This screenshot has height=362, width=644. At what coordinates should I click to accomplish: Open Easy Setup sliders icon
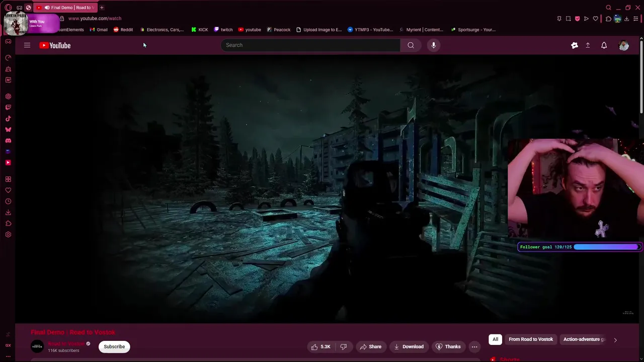pos(635,19)
